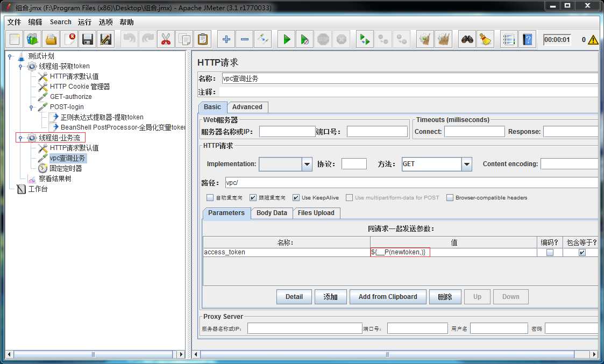The height and width of the screenshot is (364, 604).
Task: Collapse the POST-login tree node
Action: (32, 108)
